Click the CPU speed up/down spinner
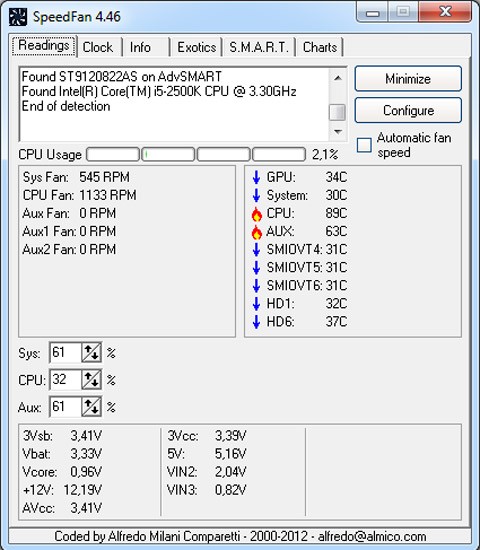Viewport: 480px width, 550px height. tap(92, 380)
